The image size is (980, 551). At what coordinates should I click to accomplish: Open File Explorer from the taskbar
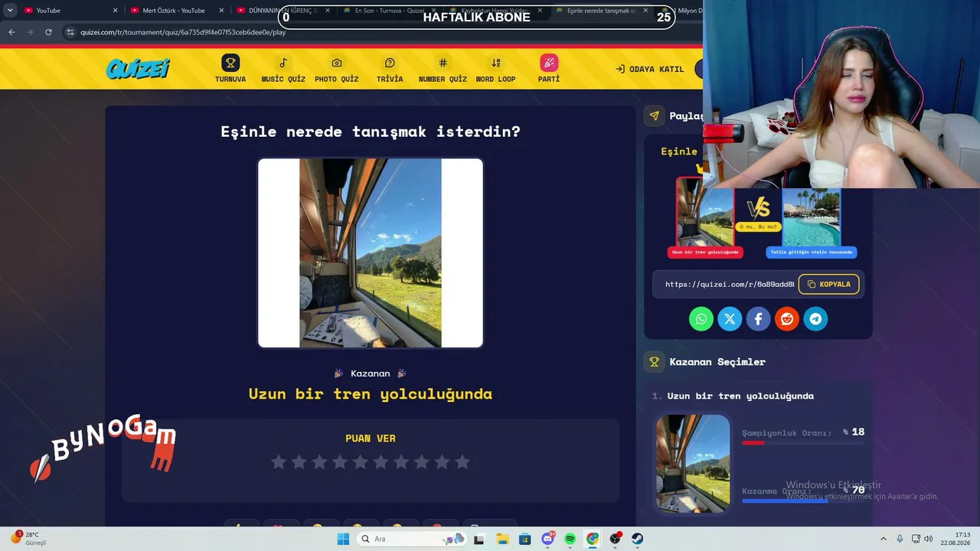point(503,539)
